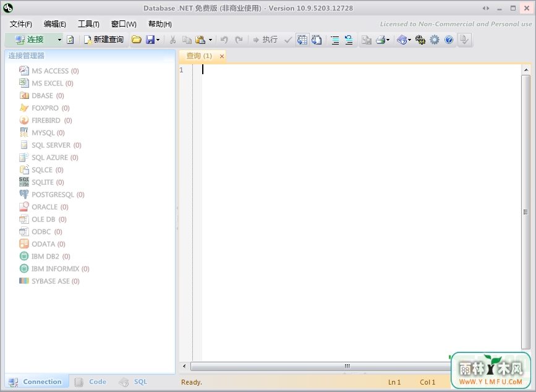Select OLE DB (0) node
Image resolution: width=536 pixels, height=392 pixels.
click(x=49, y=219)
